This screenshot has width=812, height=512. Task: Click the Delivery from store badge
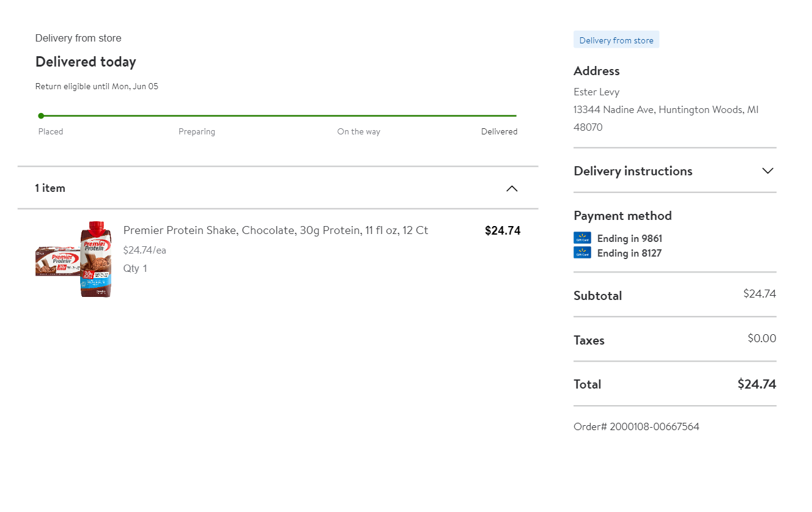click(x=616, y=40)
